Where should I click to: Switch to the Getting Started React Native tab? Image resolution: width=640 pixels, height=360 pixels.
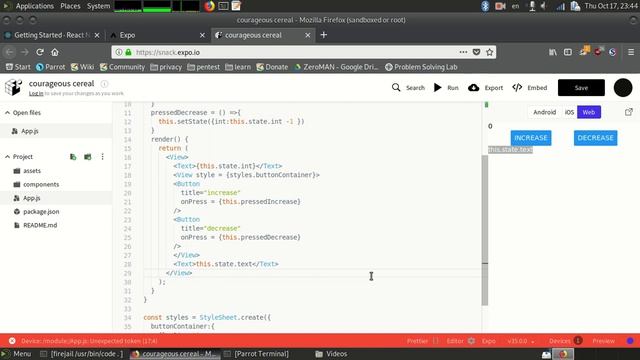[53, 35]
